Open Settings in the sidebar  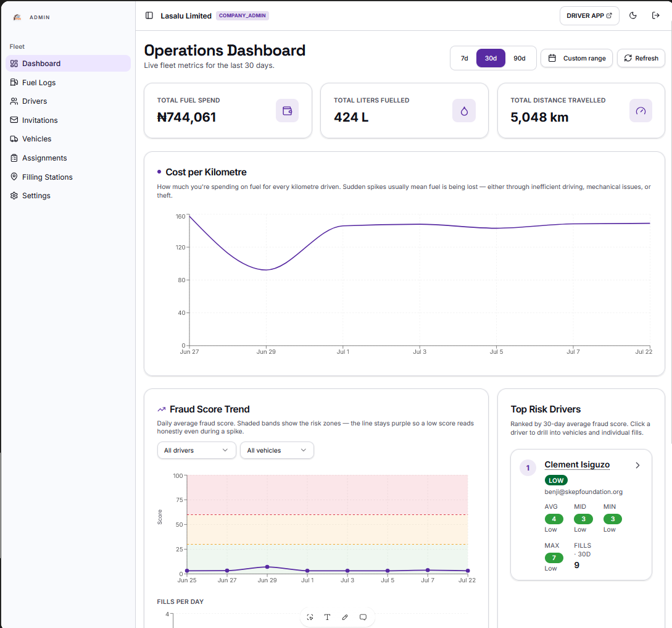[x=68, y=196]
